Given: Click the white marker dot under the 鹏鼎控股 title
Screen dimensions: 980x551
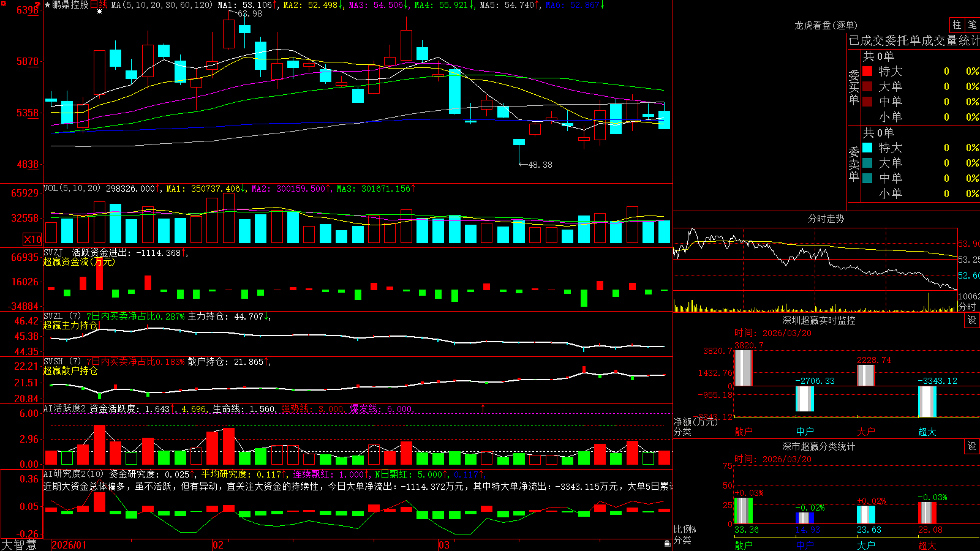Looking at the screenshot, I should [99, 12].
